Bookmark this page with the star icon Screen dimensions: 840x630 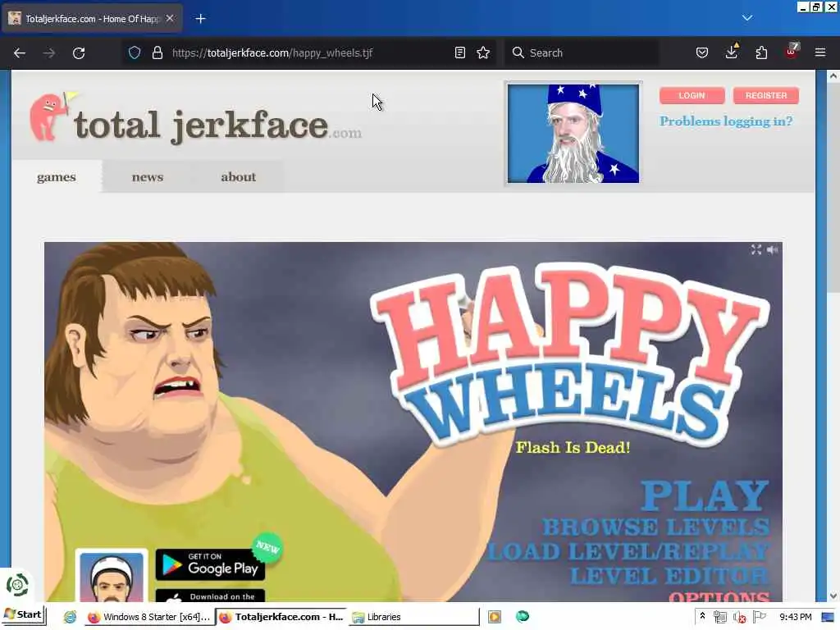[x=483, y=52]
